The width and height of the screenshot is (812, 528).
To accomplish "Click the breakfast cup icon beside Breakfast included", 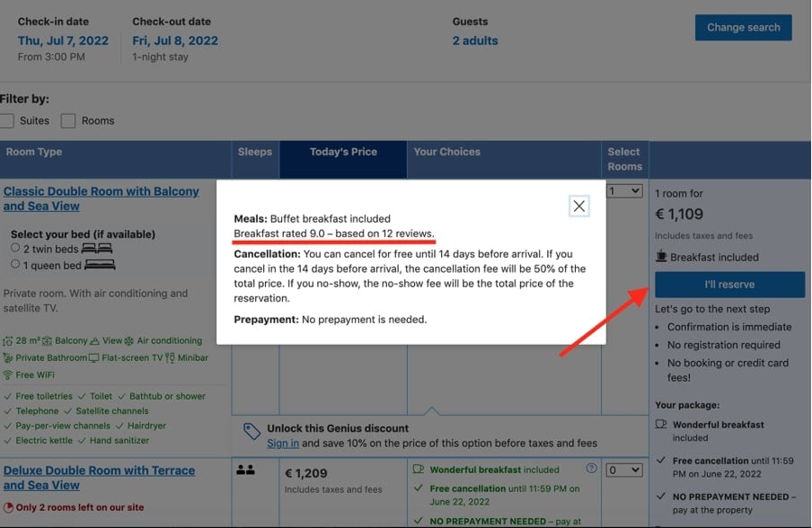I will pos(662,257).
